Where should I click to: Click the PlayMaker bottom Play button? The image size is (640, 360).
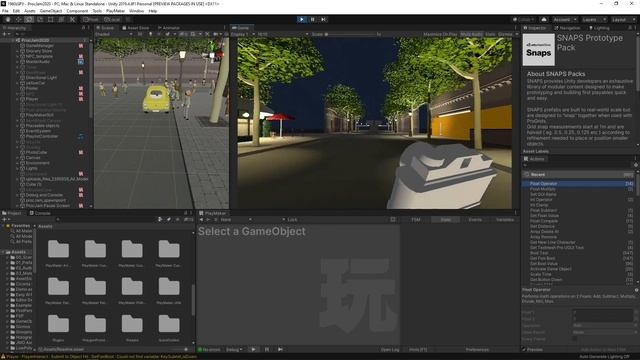pyautogui.click(x=253, y=349)
